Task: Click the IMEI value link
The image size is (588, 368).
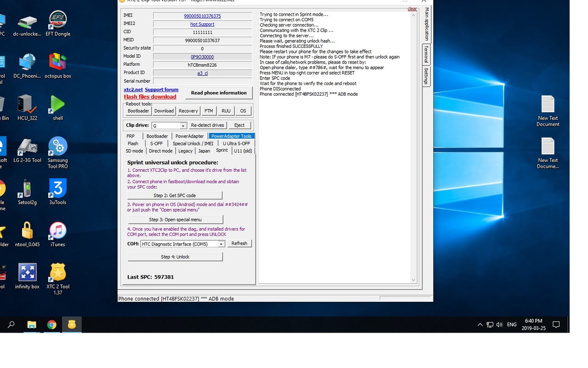Action: (x=202, y=16)
